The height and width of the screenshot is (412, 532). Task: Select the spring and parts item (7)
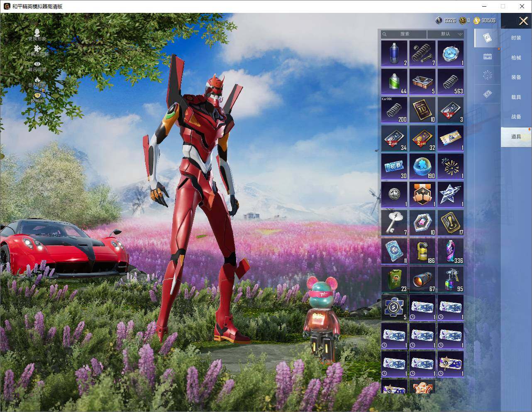click(422, 53)
